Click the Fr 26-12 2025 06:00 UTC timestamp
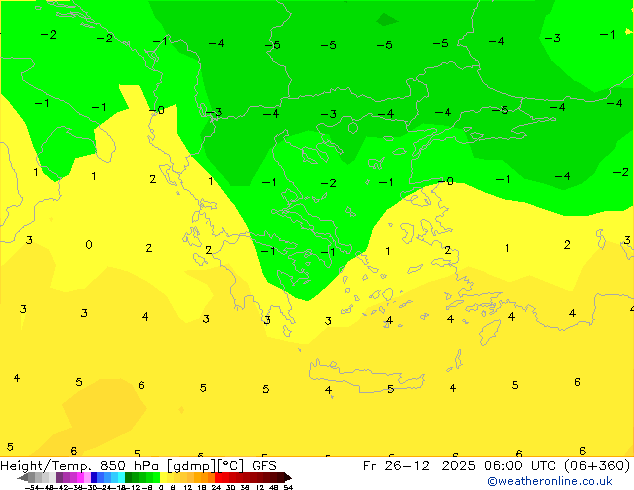Image resolution: width=634 pixels, height=490 pixels. tap(461, 466)
